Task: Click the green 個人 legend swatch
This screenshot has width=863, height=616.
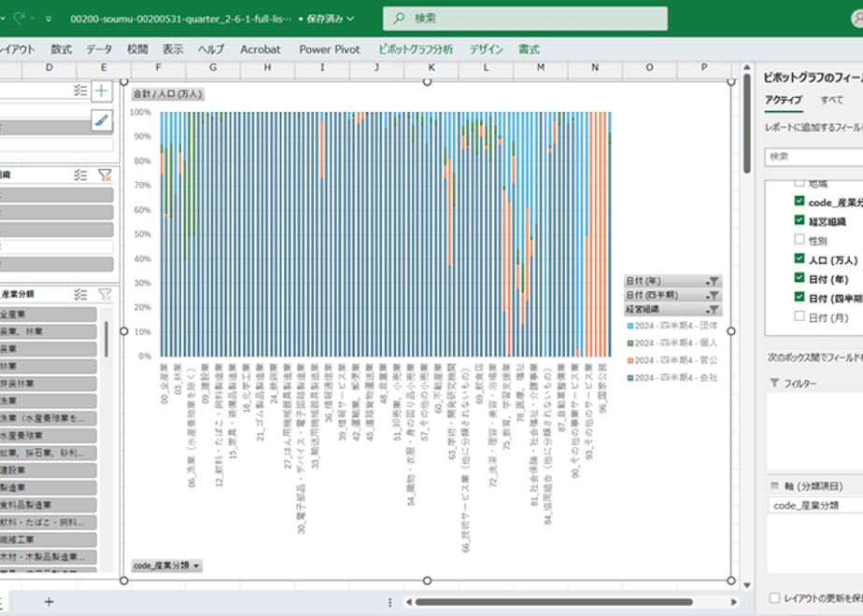Action: pos(630,343)
